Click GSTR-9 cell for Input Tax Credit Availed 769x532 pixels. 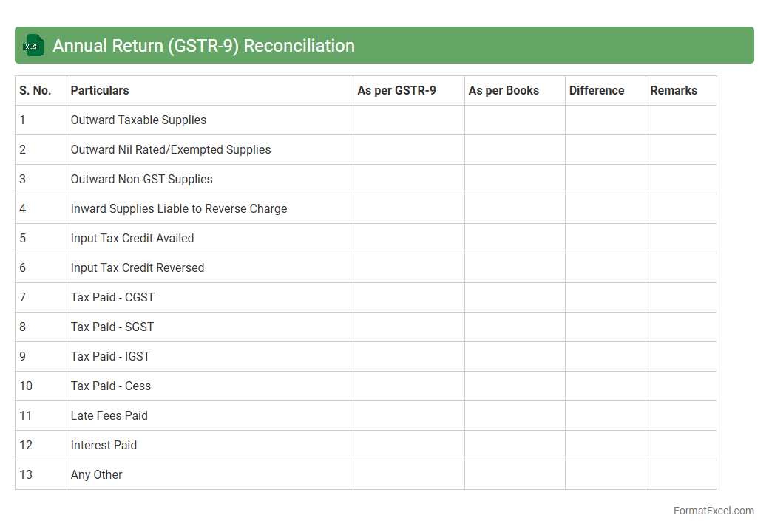(x=408, y=239)
